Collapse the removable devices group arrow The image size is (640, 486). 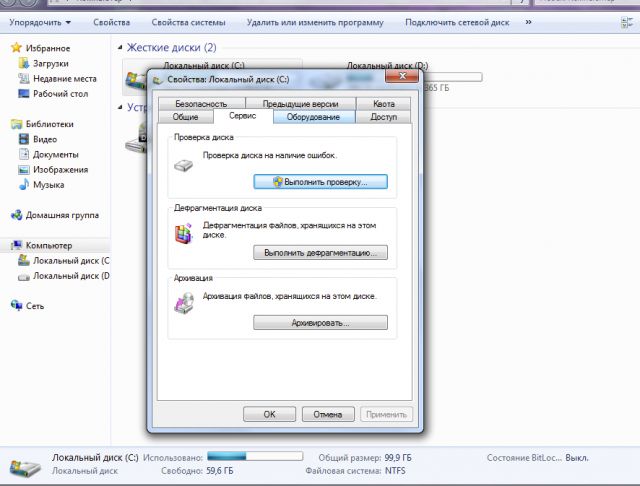click(120, 107)
